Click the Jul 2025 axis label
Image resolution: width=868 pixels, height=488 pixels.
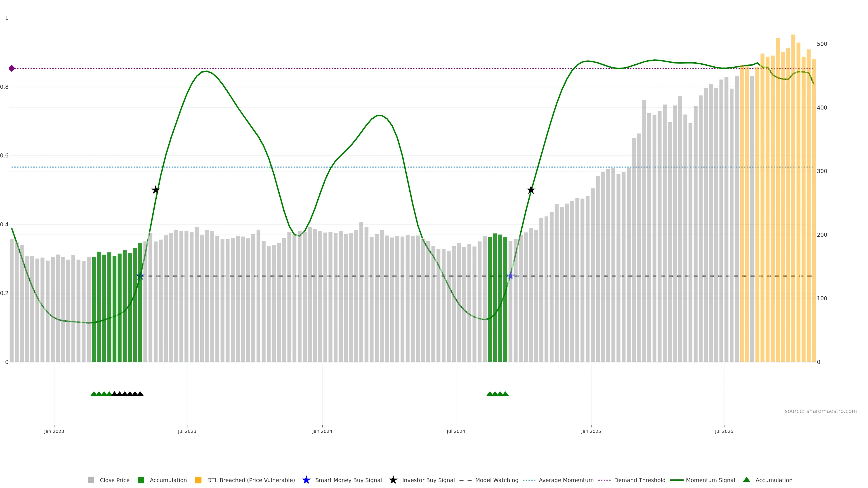pos(724,431)
